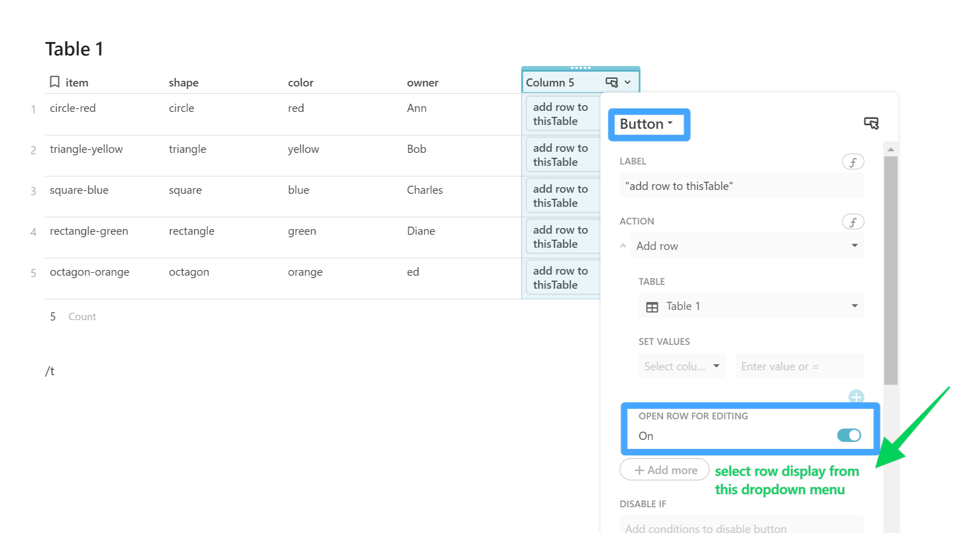Click table grid icon in Table 1 selector
The height and width of the screenshot is (533, 980).
coord(652,307)
